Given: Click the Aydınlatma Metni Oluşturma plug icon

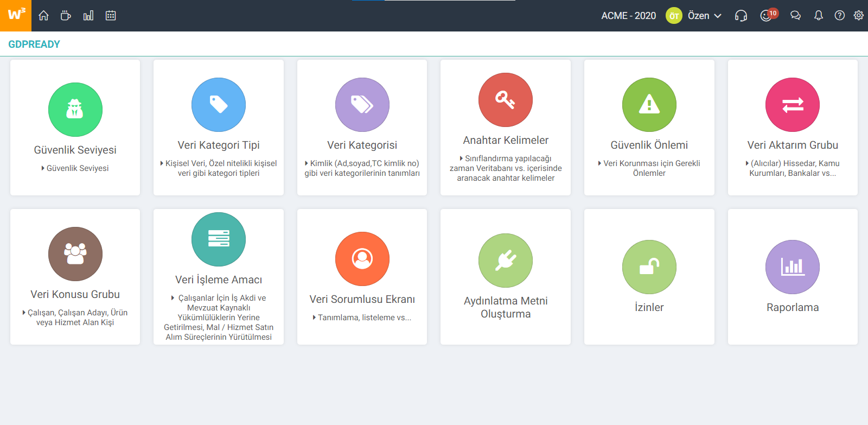Looking at the screenshot, I should [506, 261].
